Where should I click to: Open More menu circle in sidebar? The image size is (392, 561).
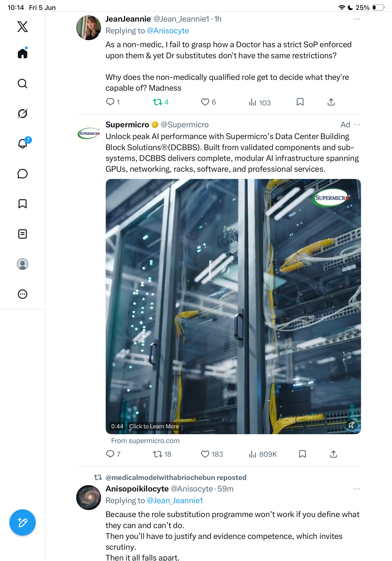(23, 294)
